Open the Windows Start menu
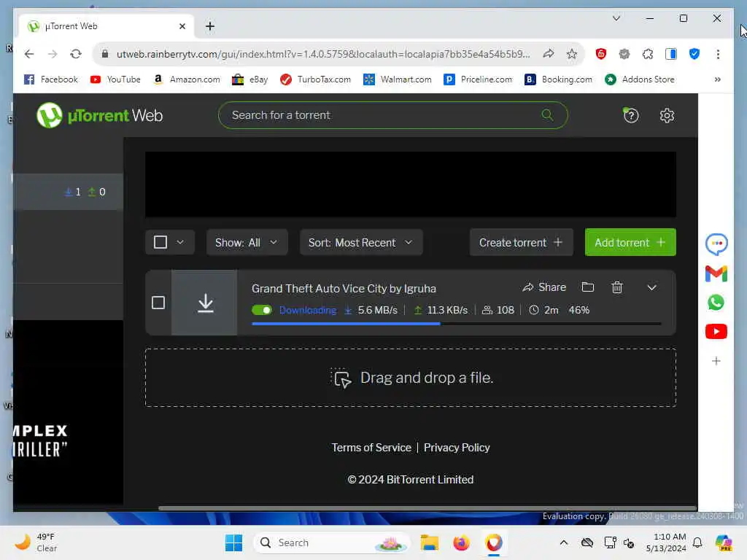747x560 pixels. (x=233, y=542)
